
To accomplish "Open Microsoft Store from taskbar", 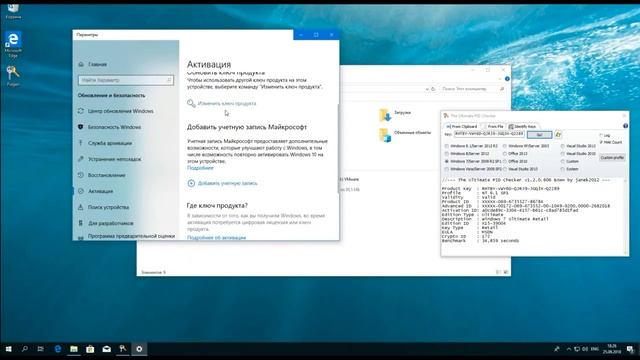I will (x=90, y=349).
